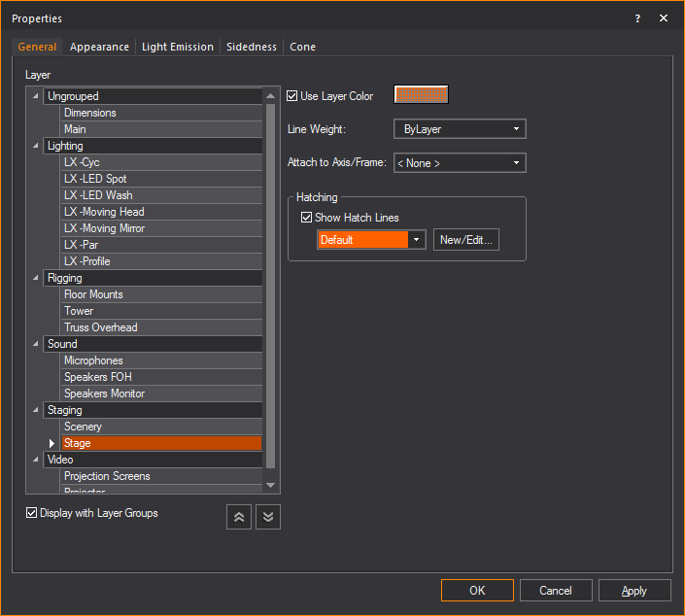Select the LX -Moving Head layer
This screenshot has width=685, height=616.
(x=104, y=212)
